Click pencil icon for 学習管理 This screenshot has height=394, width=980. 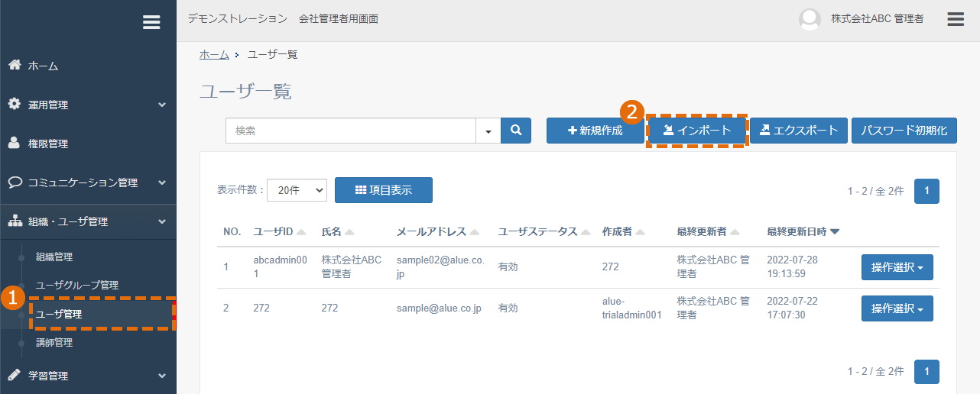[x=15, y=376]
